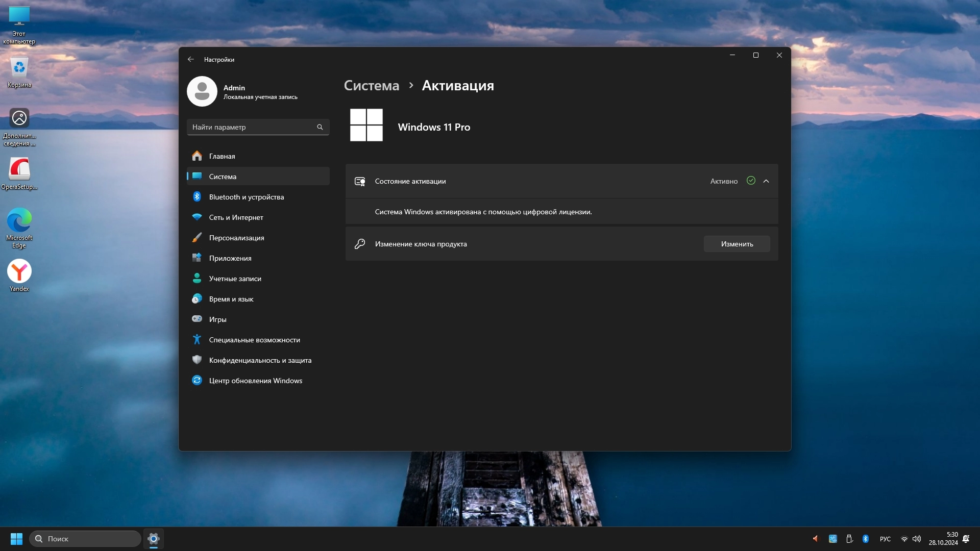Go back using the arrow in the Settings header
This screenshot has height=551, width=980.
pos(191,59)
